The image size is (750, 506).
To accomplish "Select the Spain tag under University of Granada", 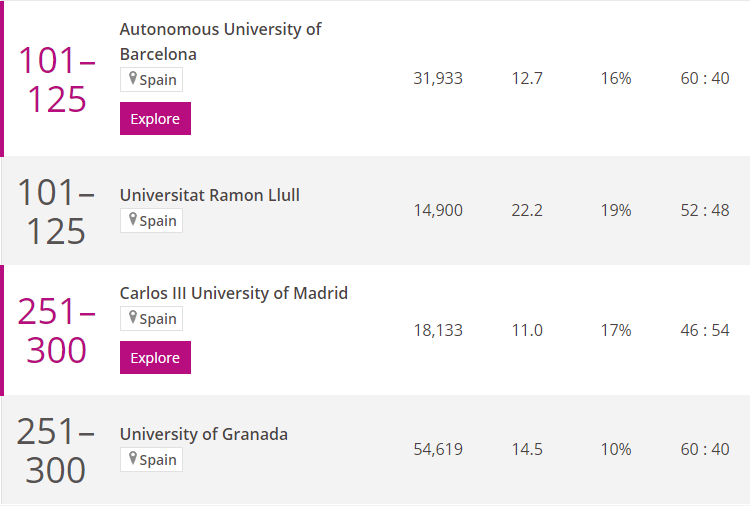I will 151,460.
